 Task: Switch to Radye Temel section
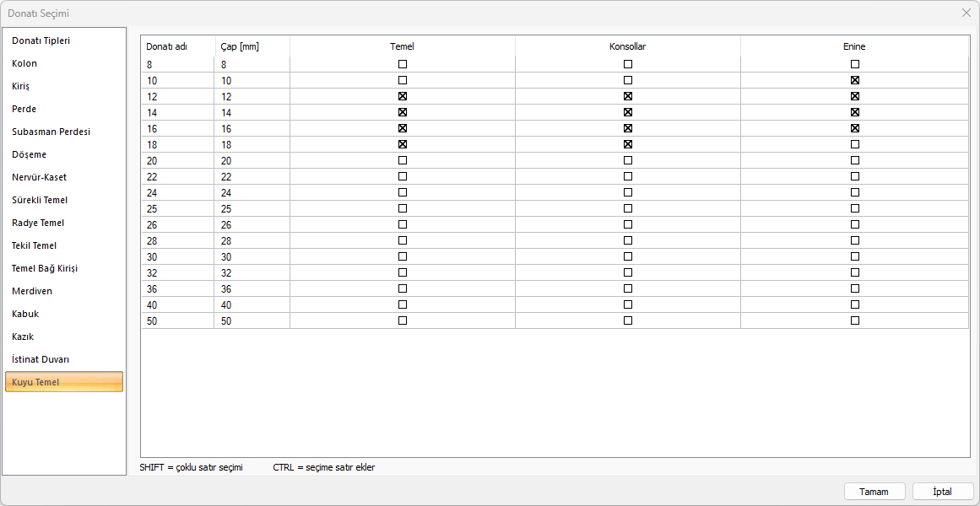pyautogui.click(x=38, y=223)
